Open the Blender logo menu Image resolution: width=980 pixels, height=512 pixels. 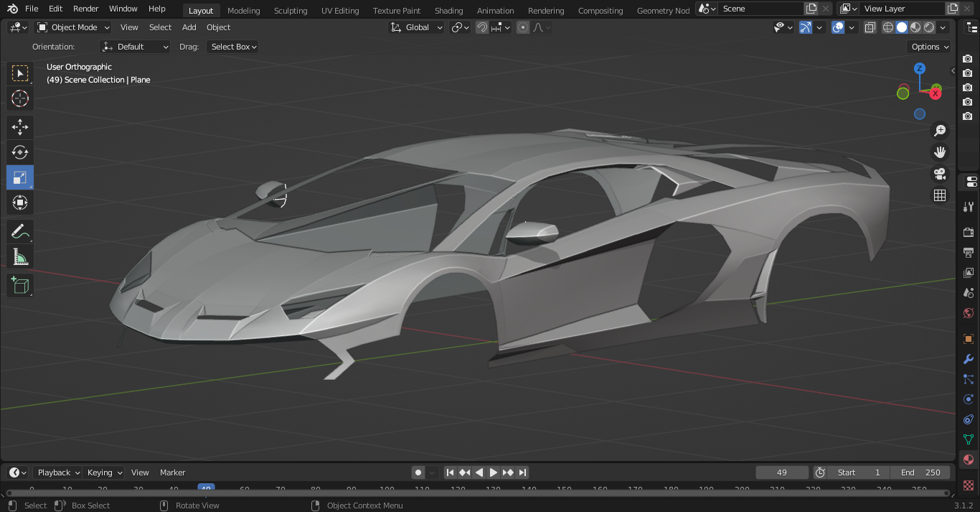pyautogui.click(x=12, y=9)
